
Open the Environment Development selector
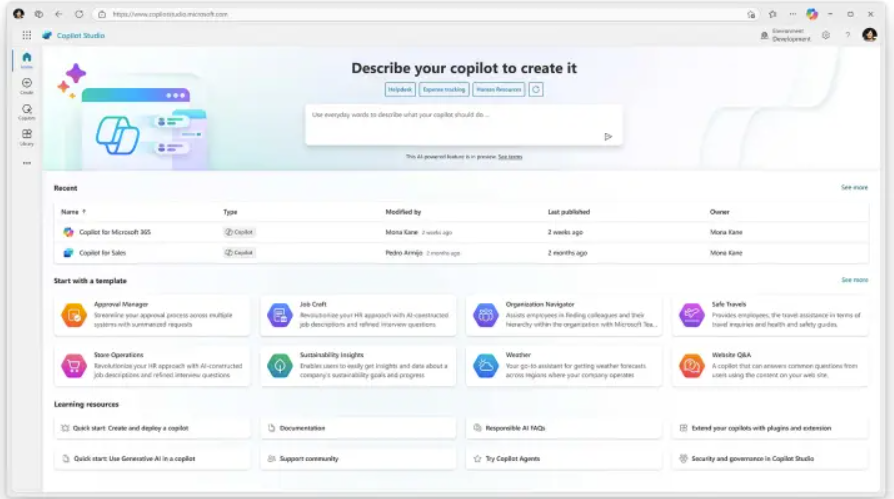click(786, 35)
